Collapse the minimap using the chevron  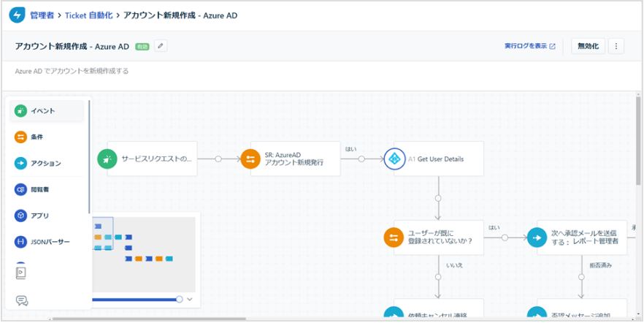pyautogui.click(x=191, y=299)
